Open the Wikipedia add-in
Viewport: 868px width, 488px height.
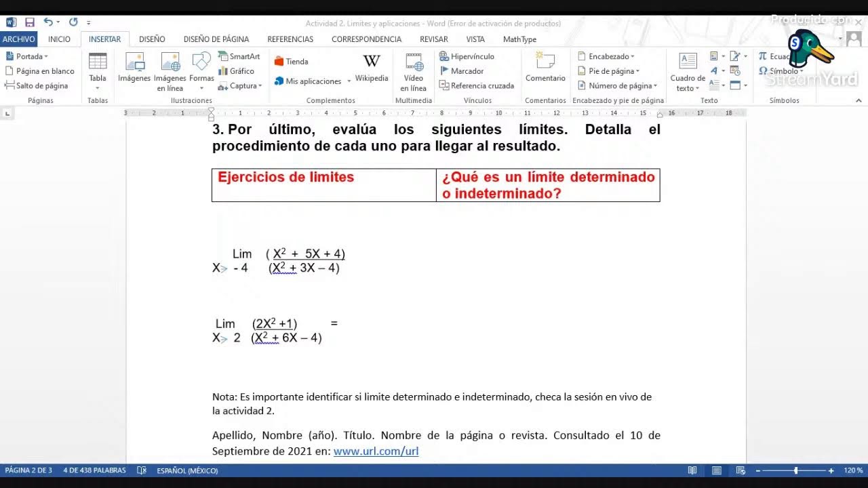372,68
